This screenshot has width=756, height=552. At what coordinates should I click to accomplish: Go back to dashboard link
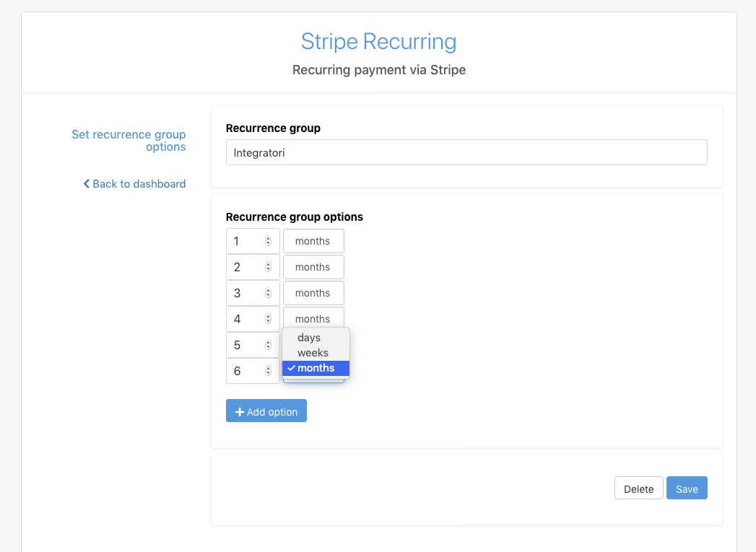[134, 183]
